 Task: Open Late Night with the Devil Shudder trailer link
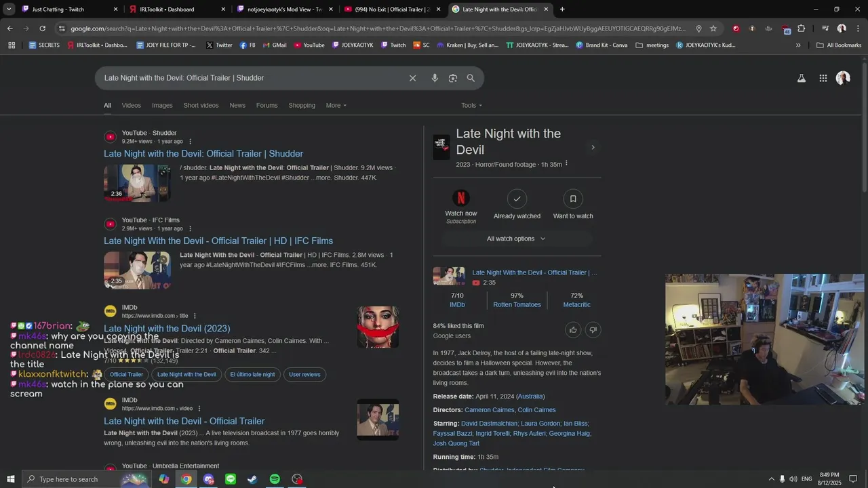click(203, 154)
